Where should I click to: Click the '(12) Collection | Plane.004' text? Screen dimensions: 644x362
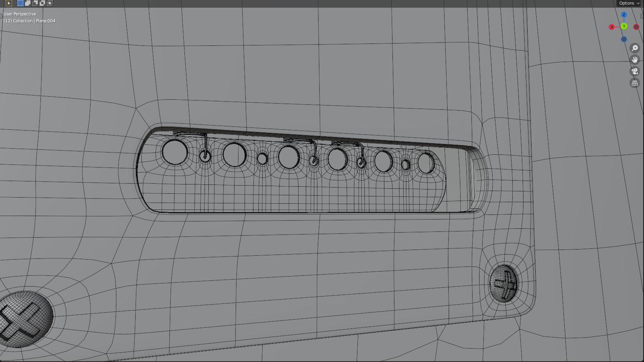point(29,21)
